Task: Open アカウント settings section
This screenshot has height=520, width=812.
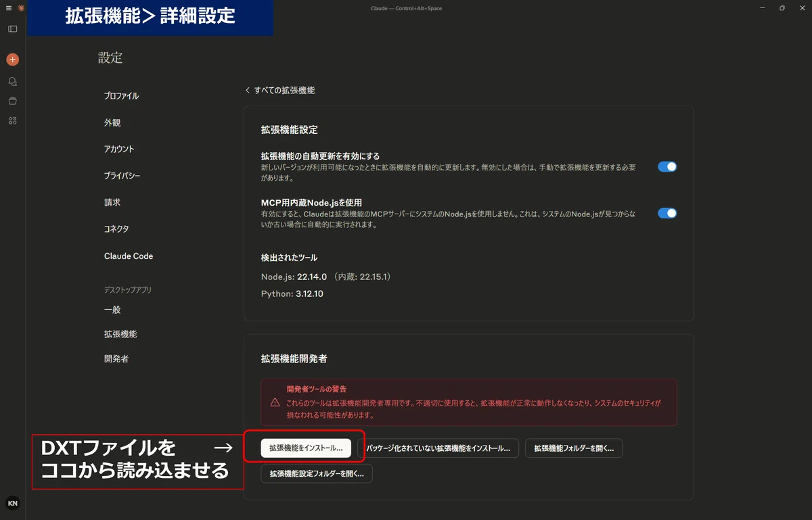Action: point(119,149)
